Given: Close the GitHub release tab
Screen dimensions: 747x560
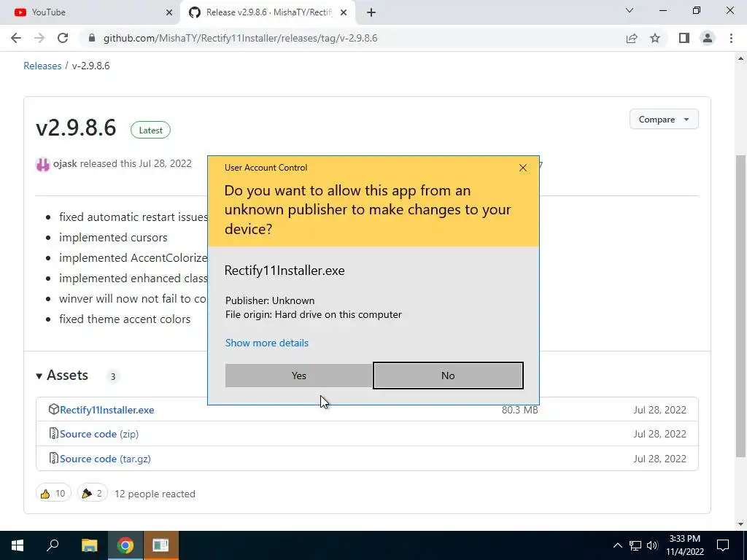Looking at the screenshot, I should 344,12.
